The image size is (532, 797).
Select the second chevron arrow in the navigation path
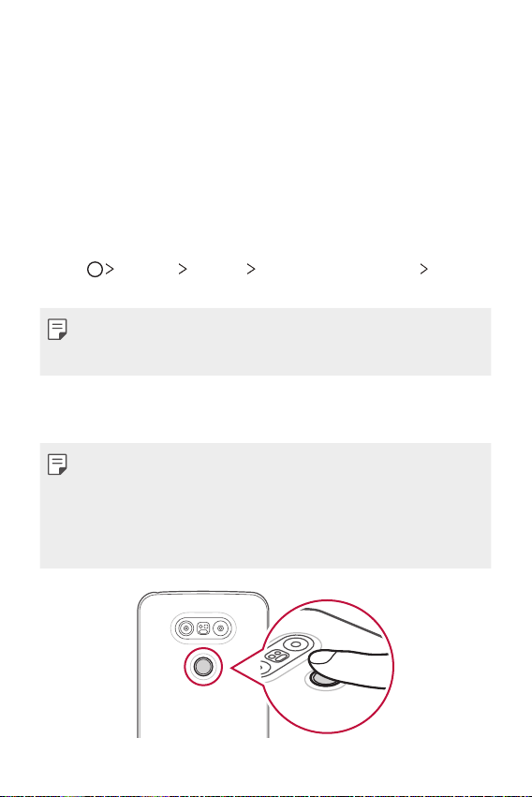point(183,269)
